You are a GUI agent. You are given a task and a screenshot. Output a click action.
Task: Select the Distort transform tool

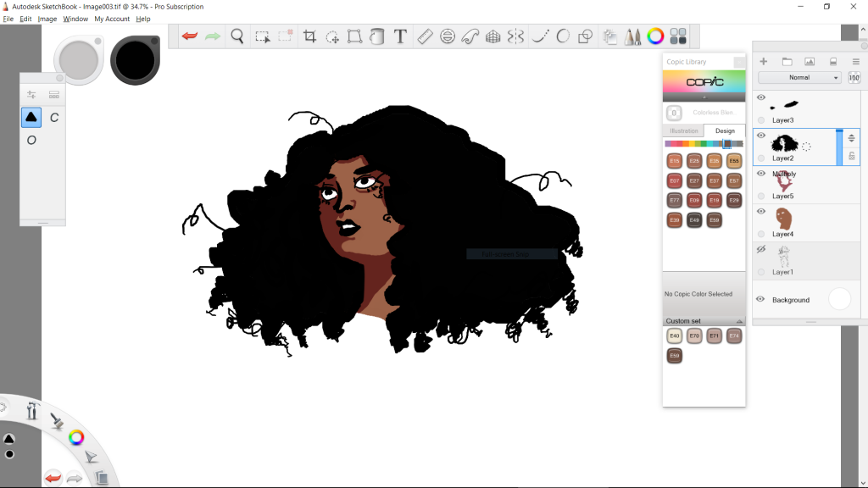click(354, 37)
